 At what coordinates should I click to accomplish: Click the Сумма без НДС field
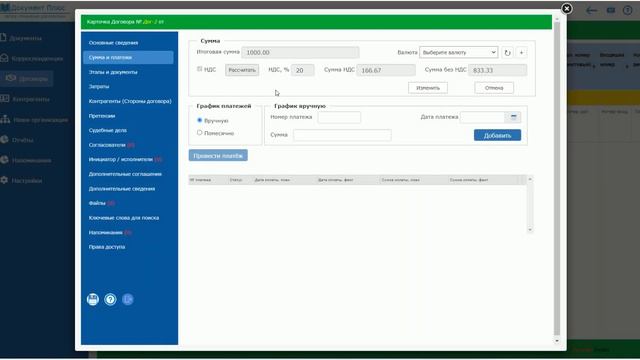(498, 70)
